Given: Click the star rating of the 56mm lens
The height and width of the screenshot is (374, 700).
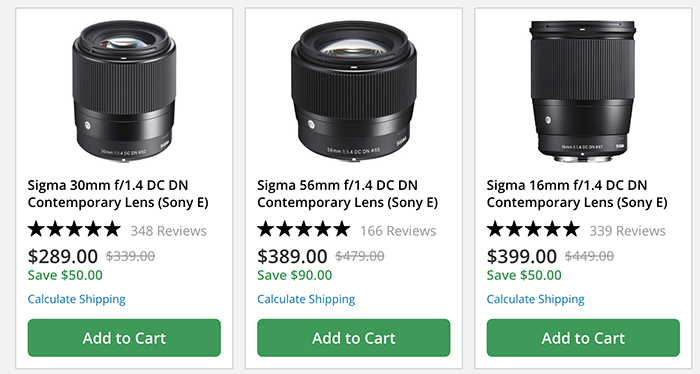Looking at the screenshot, I should tap(304, 229).
